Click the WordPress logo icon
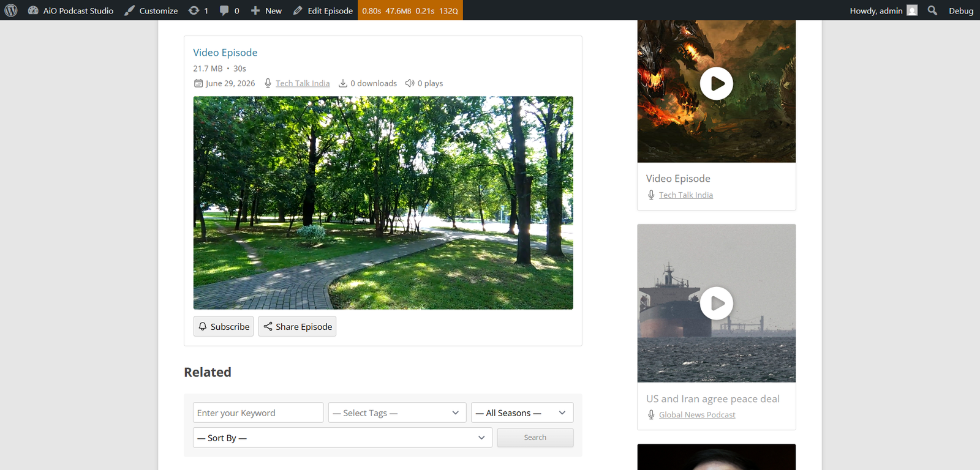The image size is (980, 470). tap(11, 10)
